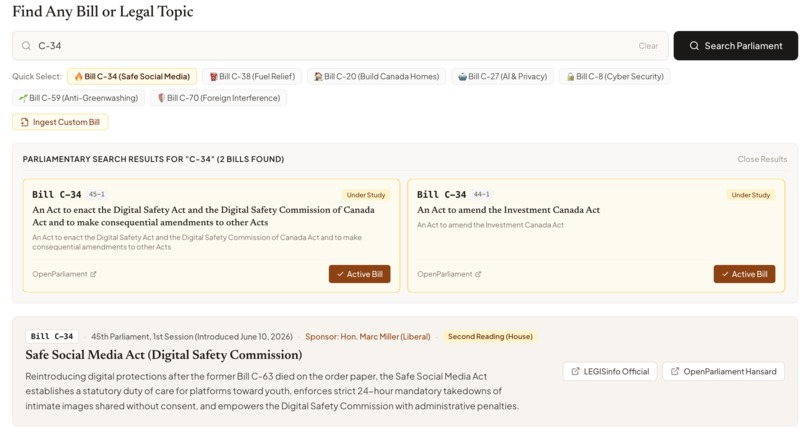Click the search results header text
This screenshot has height=436, width=806.
click(x=153, y=159)
